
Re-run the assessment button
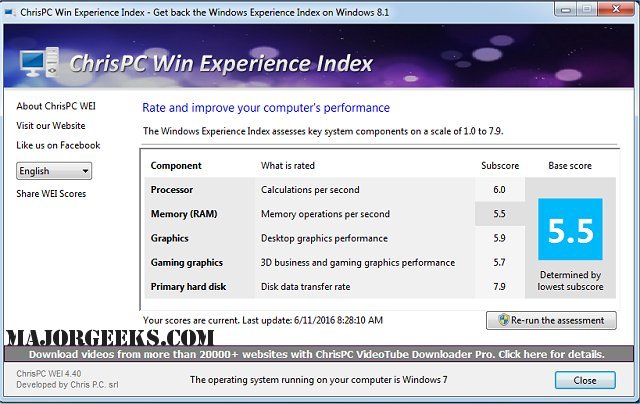coord(551,320)
